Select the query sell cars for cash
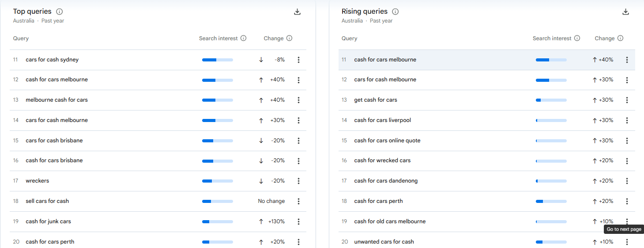Viewport: 644px width, 248px height. 47,201
